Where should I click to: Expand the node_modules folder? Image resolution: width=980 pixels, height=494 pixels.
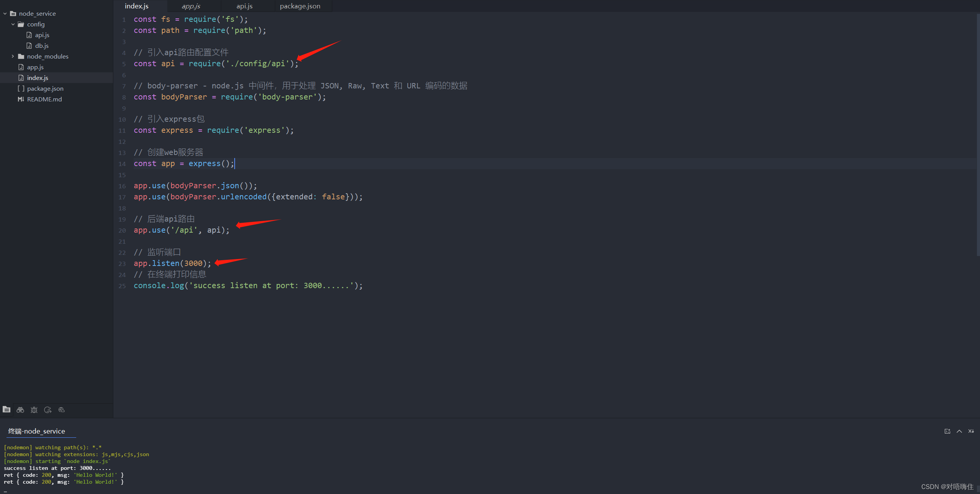[13, 56]
